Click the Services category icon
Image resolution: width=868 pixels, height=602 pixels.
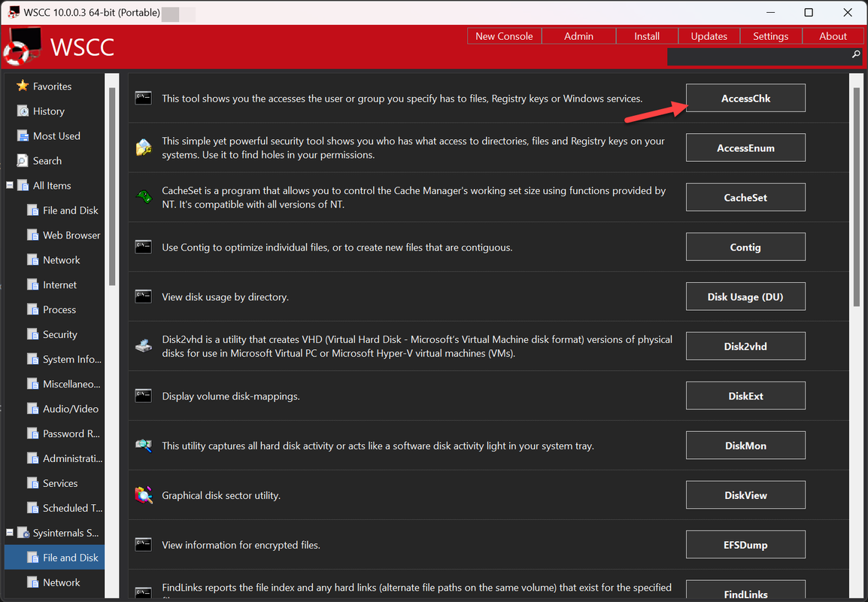pos(32,483)
